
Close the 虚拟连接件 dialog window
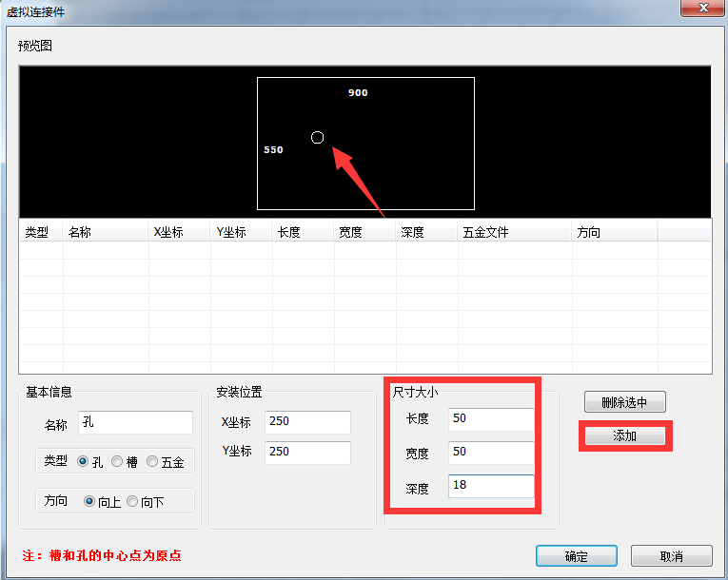coord(703,8)
